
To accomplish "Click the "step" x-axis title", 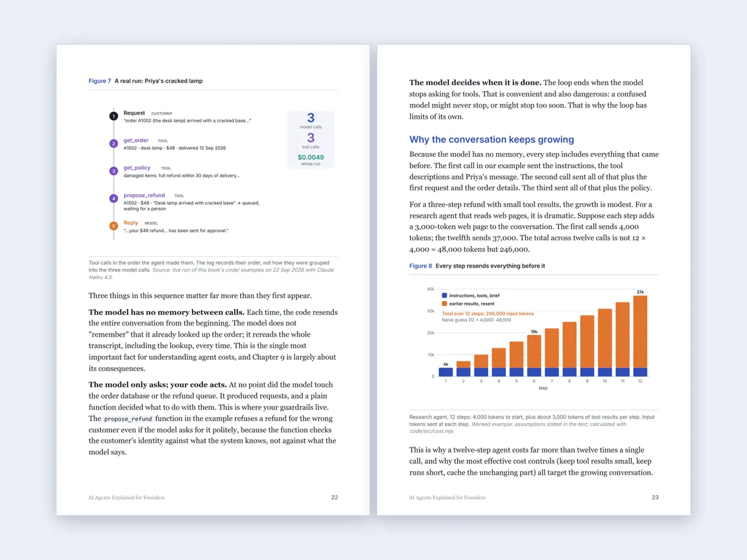I will tap(543, 388).
